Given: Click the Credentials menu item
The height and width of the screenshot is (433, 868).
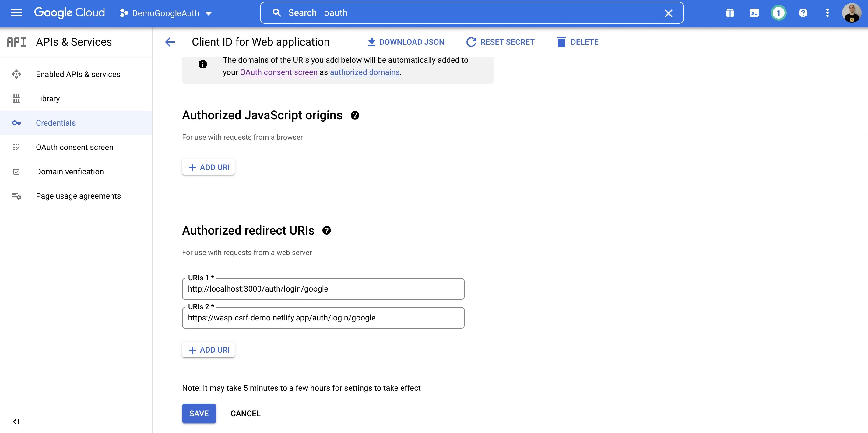Looking at the screenshot, I should [x=55, y=123].
